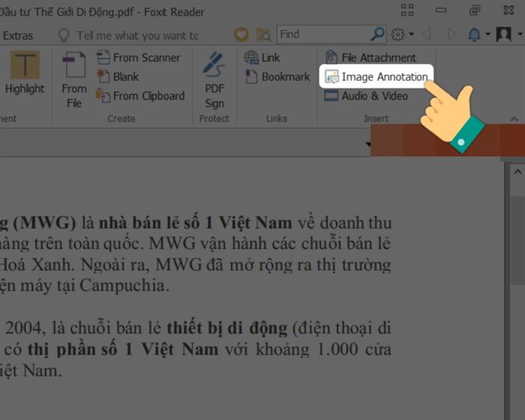Viewport: 525px width, 420px height.
Task: Click the vertical scrollbar thumb
Action: pos(518,241)
